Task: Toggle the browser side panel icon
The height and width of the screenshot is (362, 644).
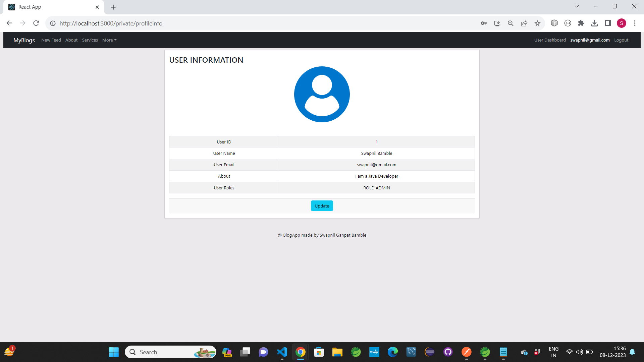Action: (608, 23)
